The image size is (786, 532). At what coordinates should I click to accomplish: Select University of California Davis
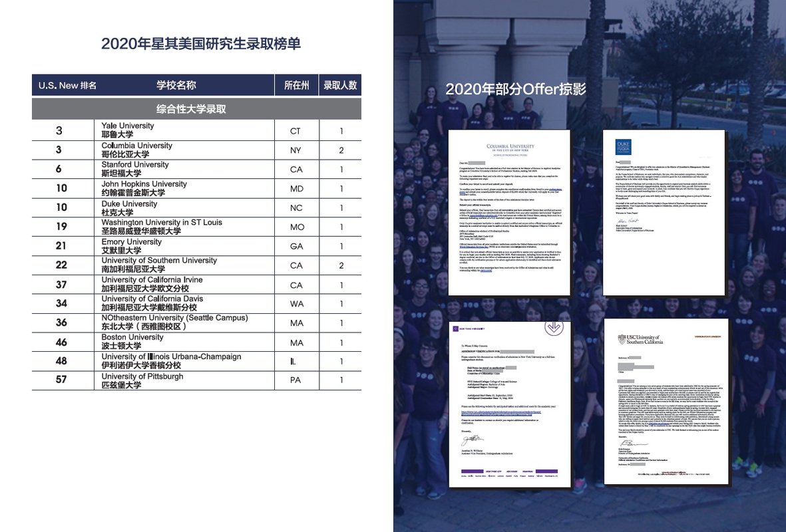tap(152, 299)
